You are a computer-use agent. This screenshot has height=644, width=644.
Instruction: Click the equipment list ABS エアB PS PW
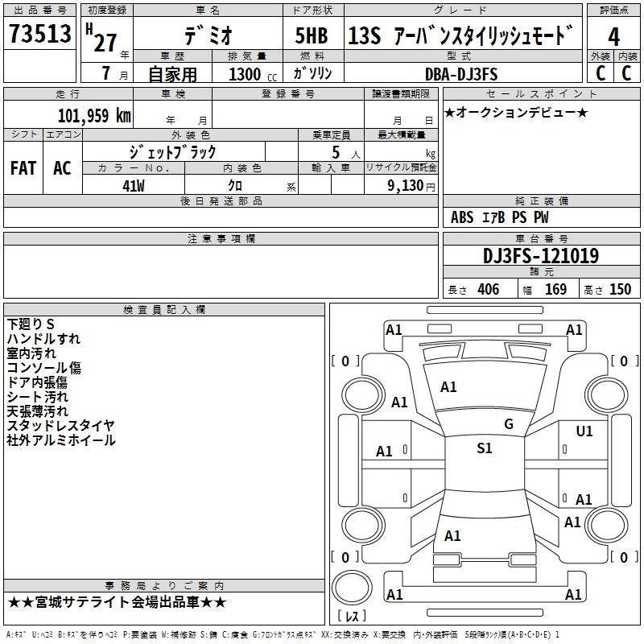point(499,217)
